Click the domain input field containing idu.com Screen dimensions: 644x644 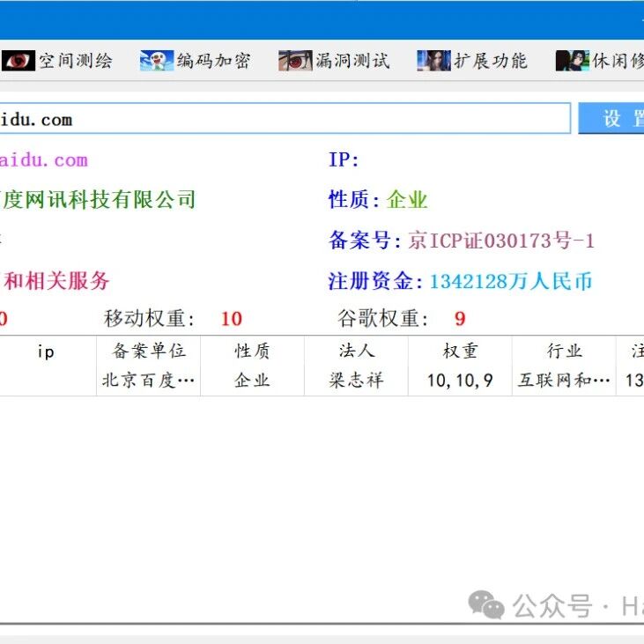[x=285, y=119]
